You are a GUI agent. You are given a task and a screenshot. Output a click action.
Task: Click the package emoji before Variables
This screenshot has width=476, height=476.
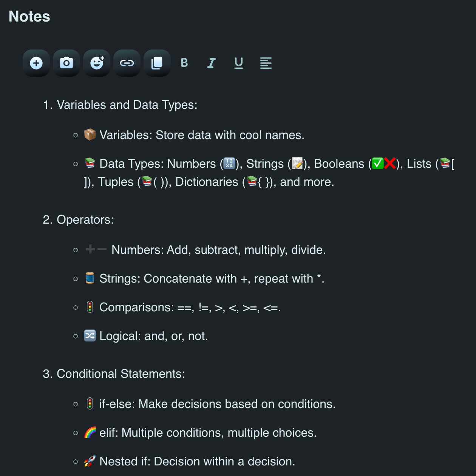(90, 134)
